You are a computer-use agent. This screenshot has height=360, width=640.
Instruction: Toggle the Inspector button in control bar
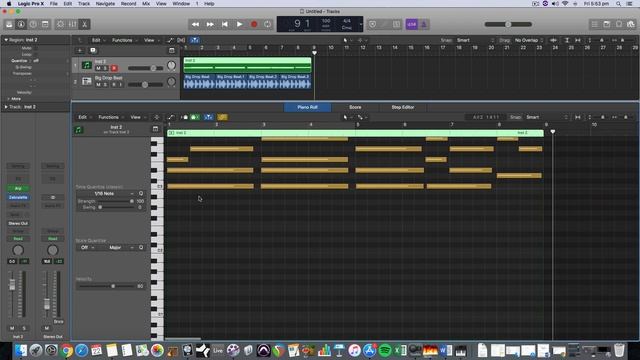click(x=21, y=24)
